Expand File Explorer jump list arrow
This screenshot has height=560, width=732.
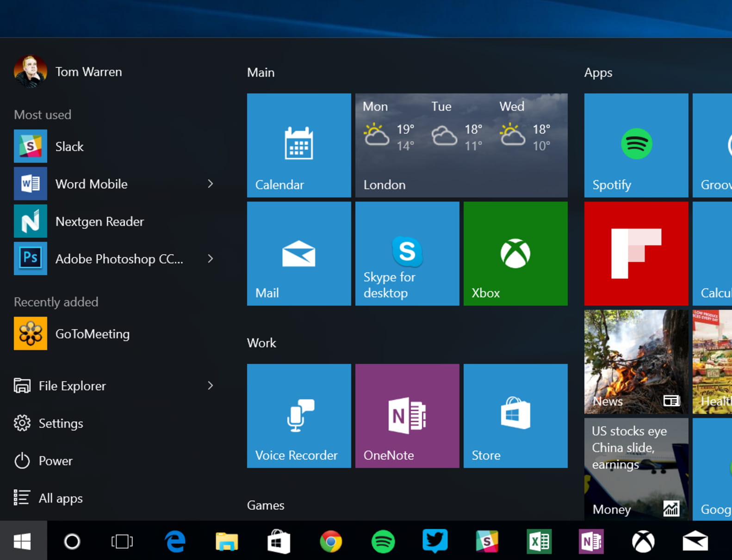211,385
